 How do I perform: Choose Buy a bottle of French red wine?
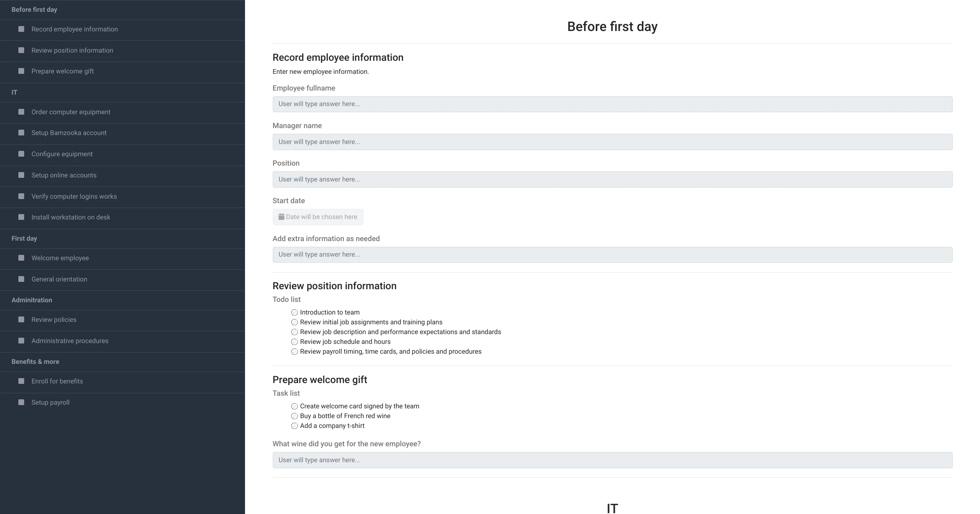294,416
